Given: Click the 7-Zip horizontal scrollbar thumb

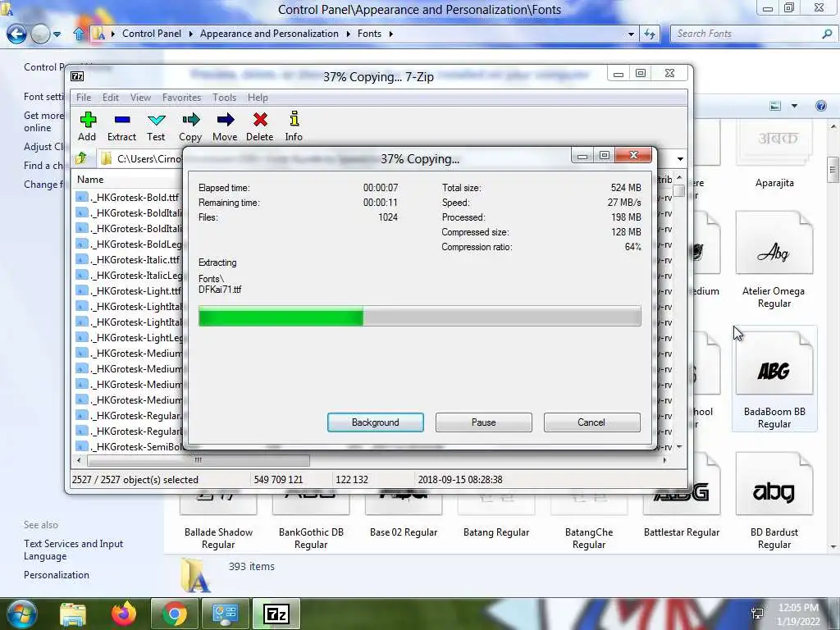Looking at the screenshot, I should [x=199, y=460].
